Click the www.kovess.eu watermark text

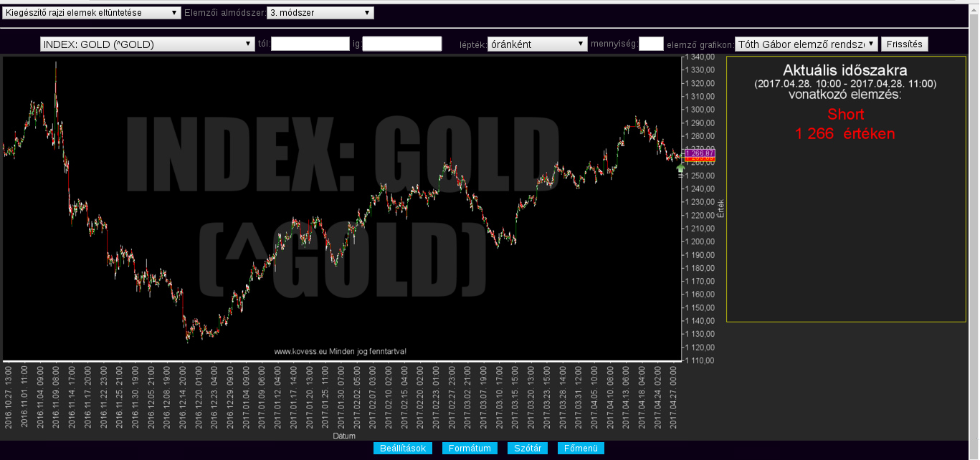coord(341,351)
